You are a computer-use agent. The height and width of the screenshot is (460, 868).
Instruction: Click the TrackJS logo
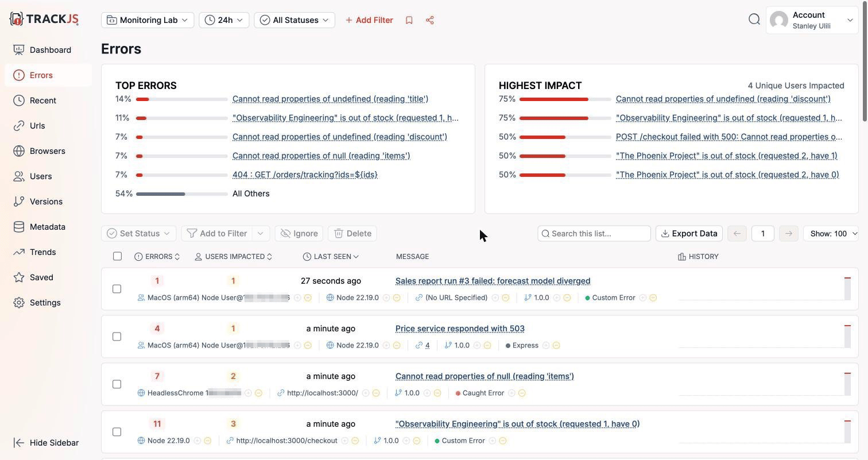click(x=44, y=19)
